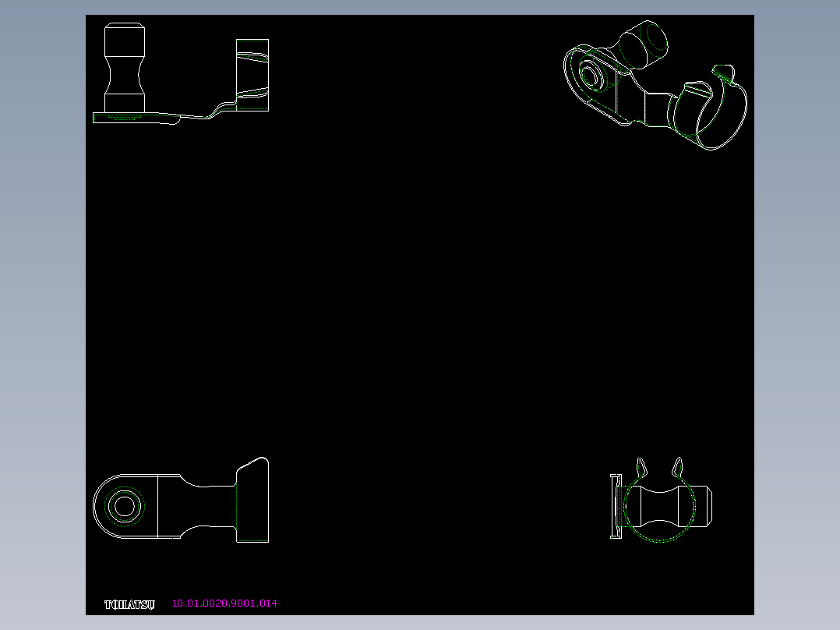Select the isometric 3D view of the clamp
Screen dimensions: 840x630
coord(655,85)
